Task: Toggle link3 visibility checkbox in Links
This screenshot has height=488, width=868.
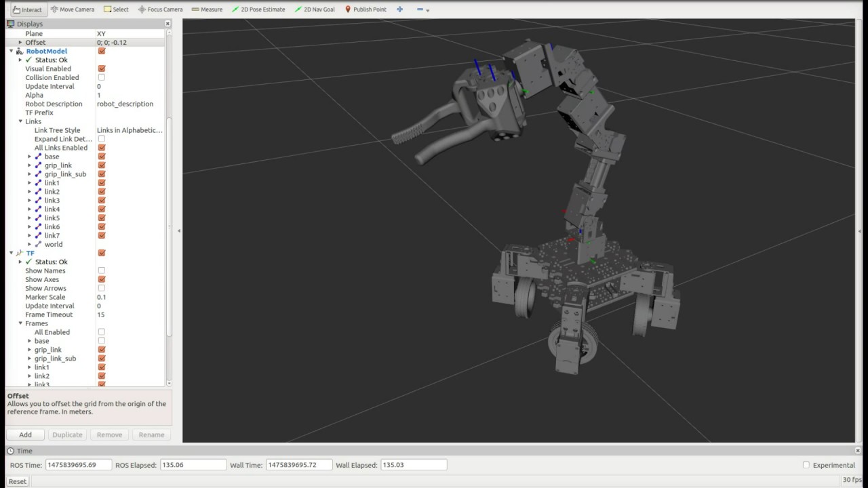Action: [x=102, y=201]
